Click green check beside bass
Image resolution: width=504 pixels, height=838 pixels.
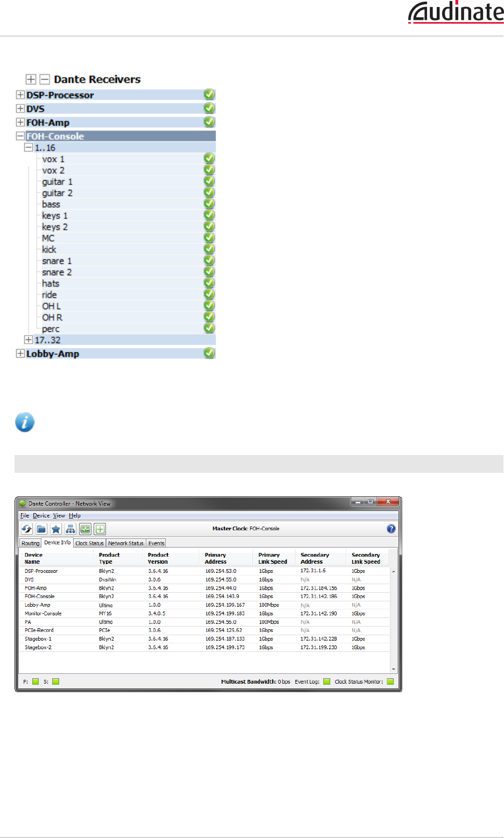coord(209,204)
